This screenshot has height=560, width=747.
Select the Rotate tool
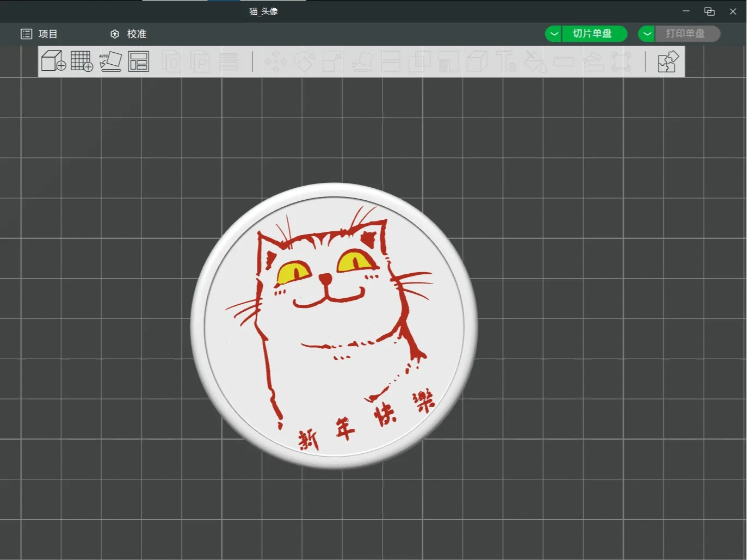click(305, 61)
